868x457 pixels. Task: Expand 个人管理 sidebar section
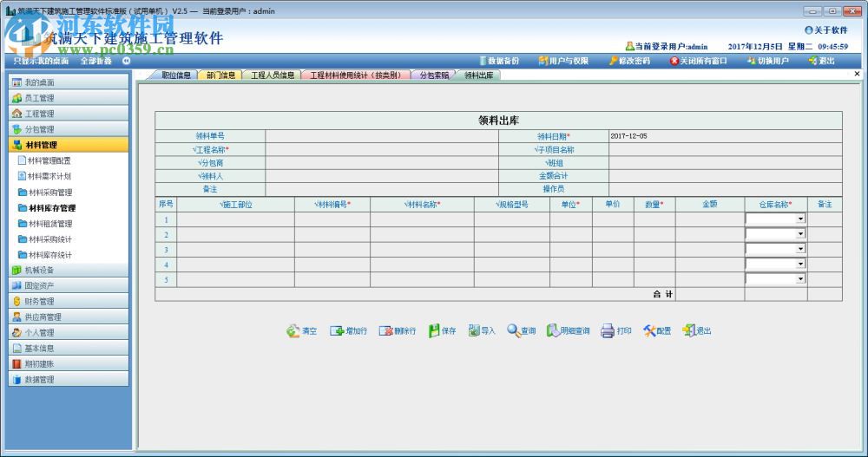coord(69,332)
